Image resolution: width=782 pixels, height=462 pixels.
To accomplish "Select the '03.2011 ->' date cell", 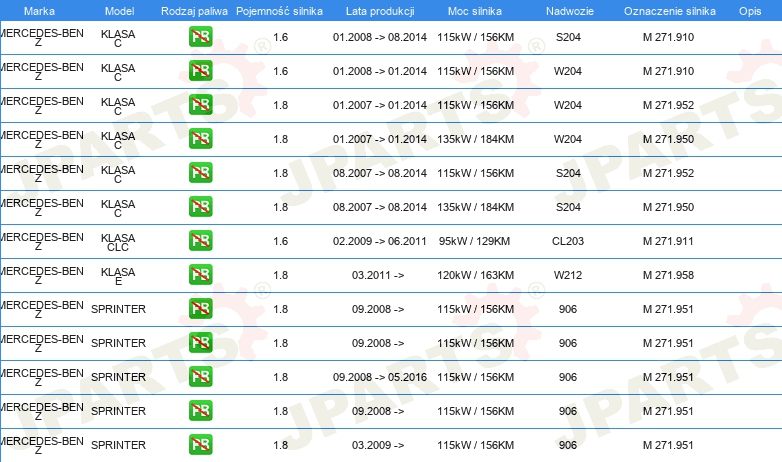I will pos(378,275).
